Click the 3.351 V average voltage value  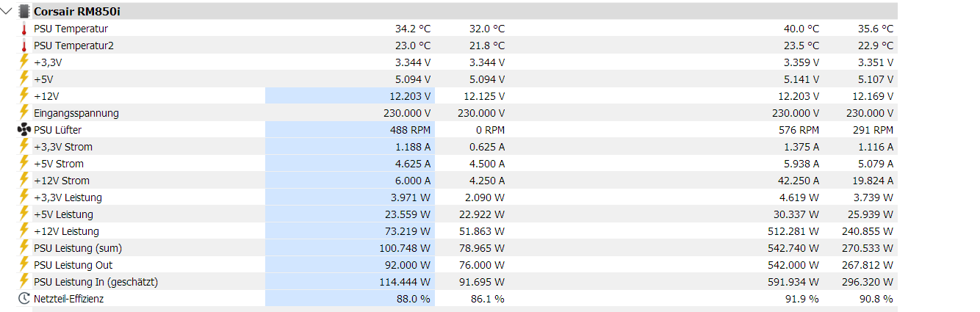(875, 62)
